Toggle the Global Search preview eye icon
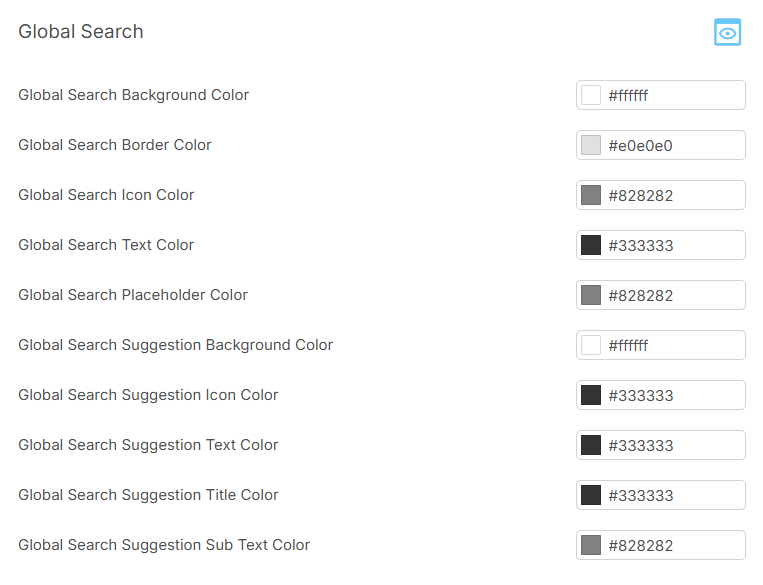 (x=728, y=33)
